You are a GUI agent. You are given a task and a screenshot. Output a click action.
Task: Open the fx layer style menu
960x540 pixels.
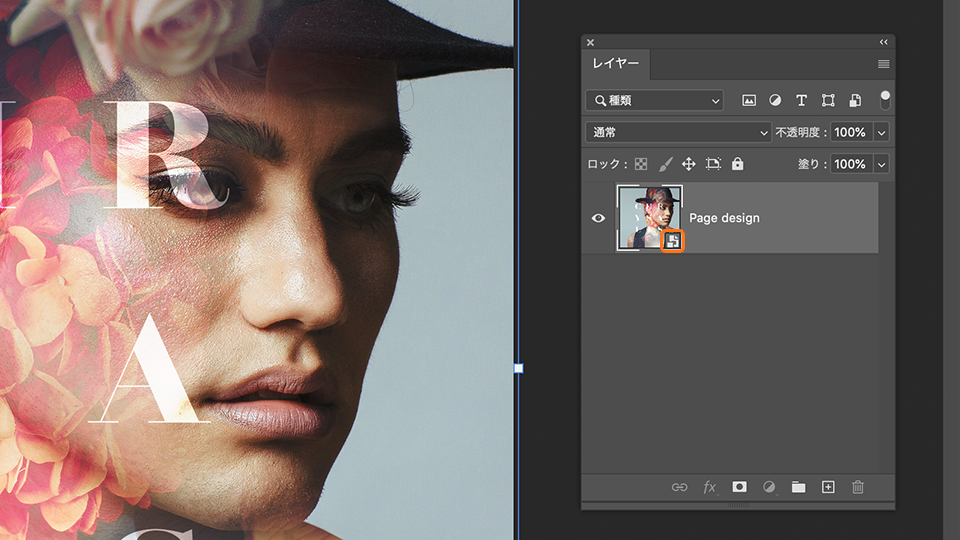pos(710,487)
